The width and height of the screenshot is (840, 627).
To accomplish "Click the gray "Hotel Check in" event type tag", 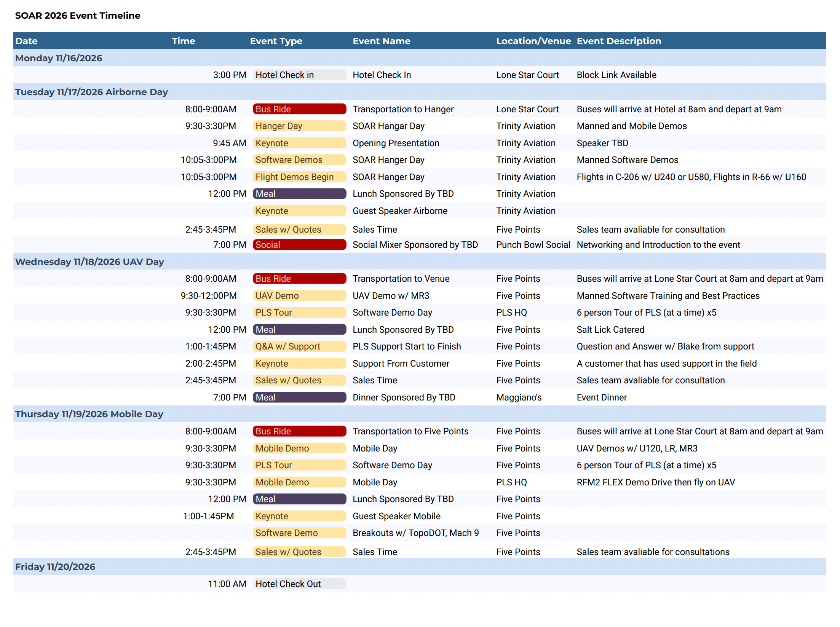I will [299, 75].
